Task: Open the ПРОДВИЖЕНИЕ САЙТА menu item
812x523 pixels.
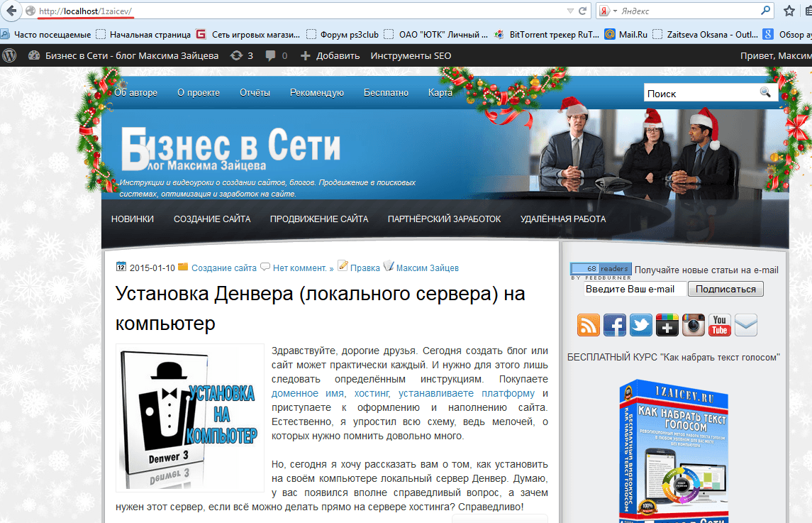Action: (319, 219)
